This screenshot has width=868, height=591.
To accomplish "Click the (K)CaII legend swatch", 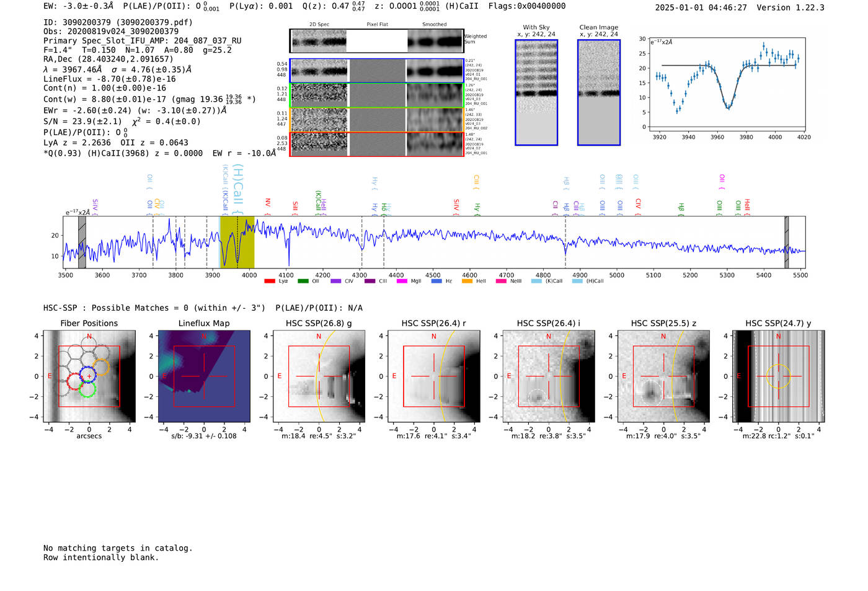I will pos(536,281).
